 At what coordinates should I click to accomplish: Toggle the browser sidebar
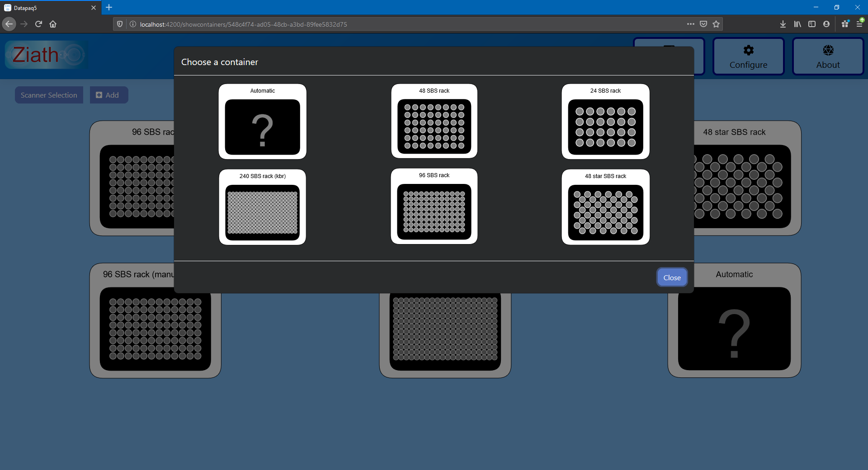point(812,24)
